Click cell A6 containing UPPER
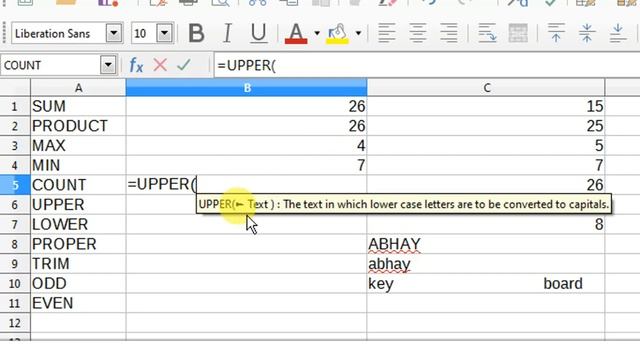 (x=78, y=205)
